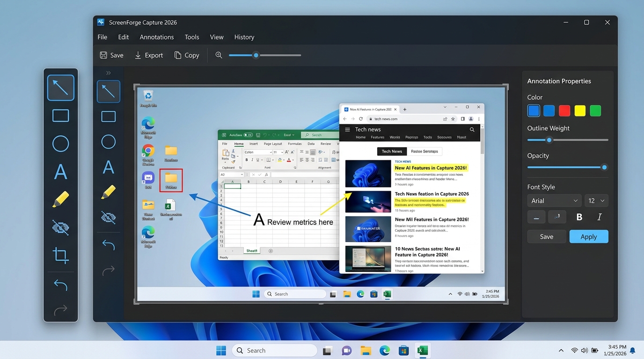Click Save in the Annotation Properties panel
644x359 pixels.
pos(547,237)
